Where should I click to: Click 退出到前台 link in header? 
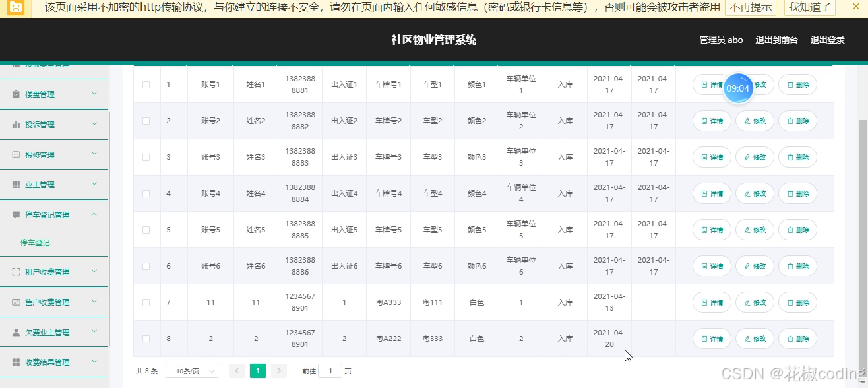click(776, 40)
